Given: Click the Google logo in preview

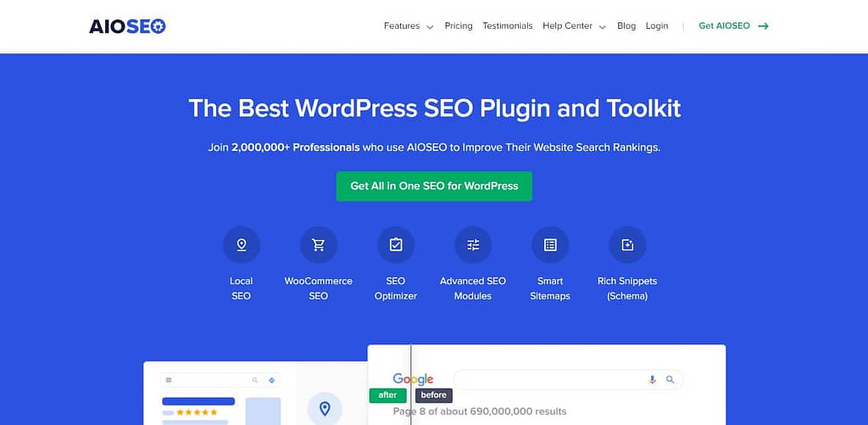Looking at the screenshot, I should pos(413,379).
